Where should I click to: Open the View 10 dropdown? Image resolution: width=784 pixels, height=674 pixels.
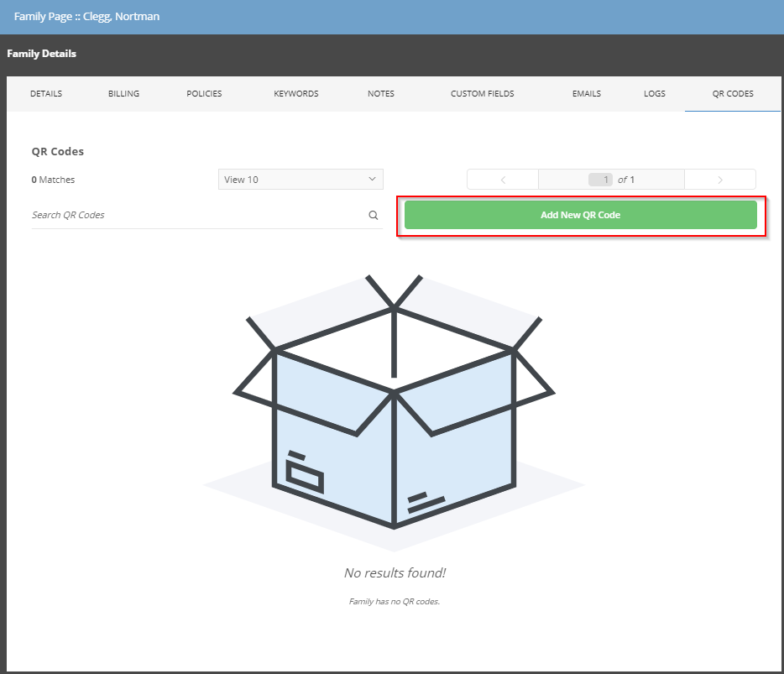click(x=301, y=180)
